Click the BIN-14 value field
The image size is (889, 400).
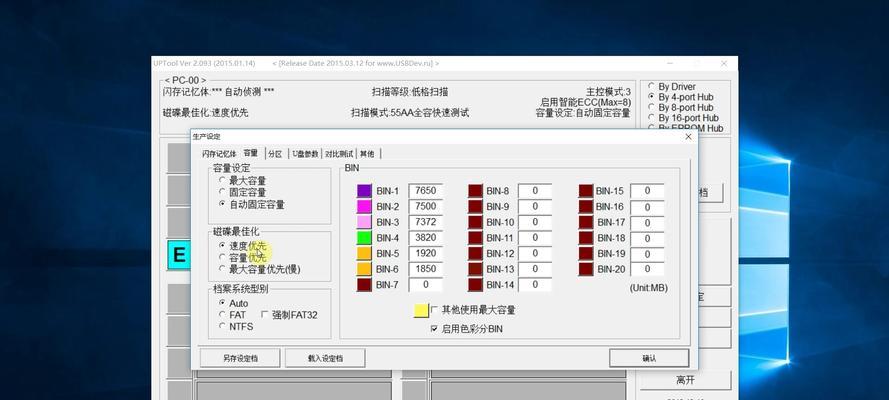pyautogui.click(x=535, y=284)
